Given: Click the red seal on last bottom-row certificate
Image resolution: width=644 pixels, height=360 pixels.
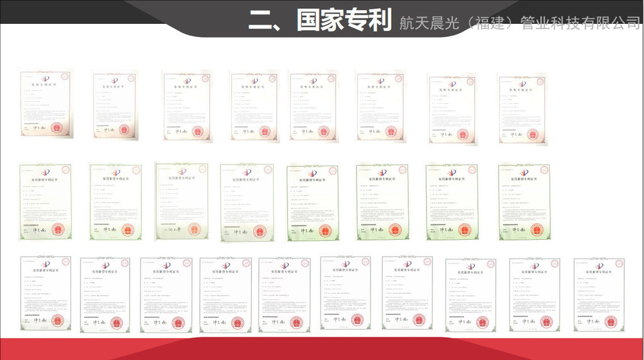Looking at the screenshot, I should [610, 321].
